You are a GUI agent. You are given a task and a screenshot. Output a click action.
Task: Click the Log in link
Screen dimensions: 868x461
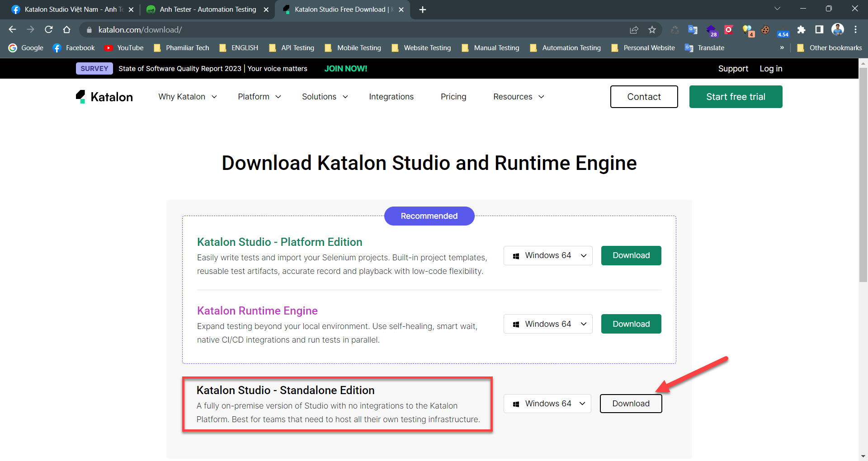coord(771,69)
